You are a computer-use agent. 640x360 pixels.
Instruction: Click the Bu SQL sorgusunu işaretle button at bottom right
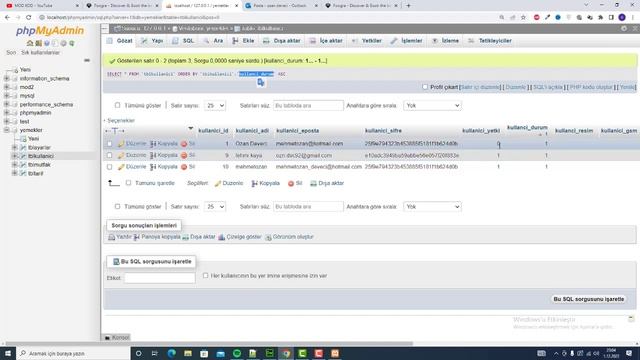tap(589, 299)
